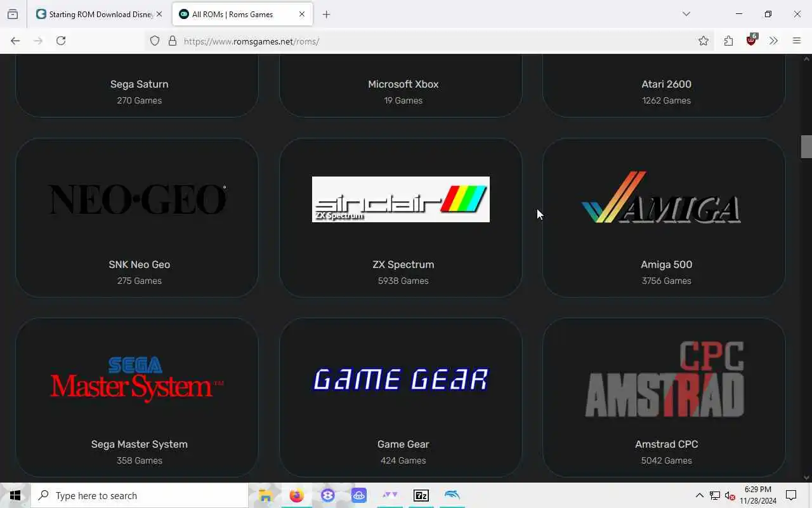The height and width of the screenshot is (508, 812).
Task: Open the taskbar clock and date
Action: click(x=757, y=495)
